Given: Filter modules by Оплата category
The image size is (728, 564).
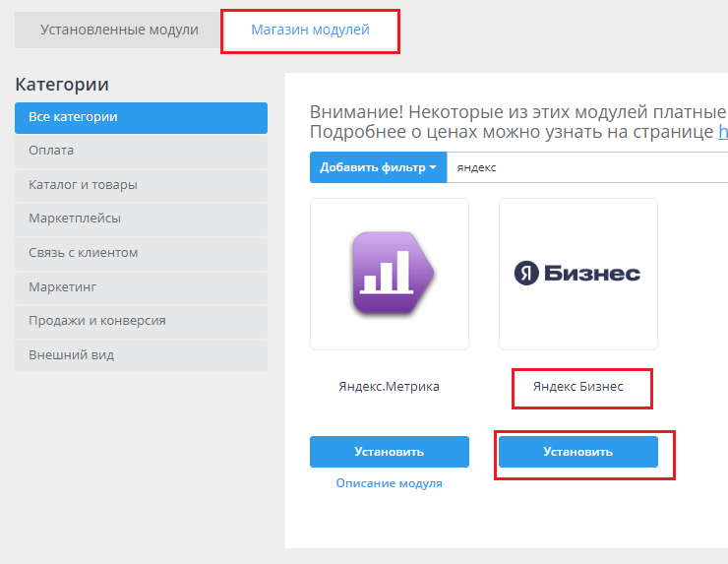Looking at the screenshot, I should click(x=141, y=151).
